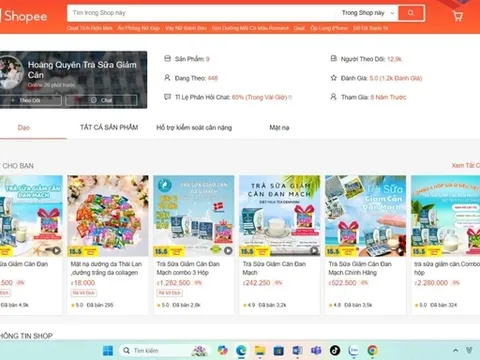480x360 pixels.
Task: Open 'Trà Sữa Giảm Cân Đan Mạch combo 3 Hộp' image
Action: click(194, 216)
